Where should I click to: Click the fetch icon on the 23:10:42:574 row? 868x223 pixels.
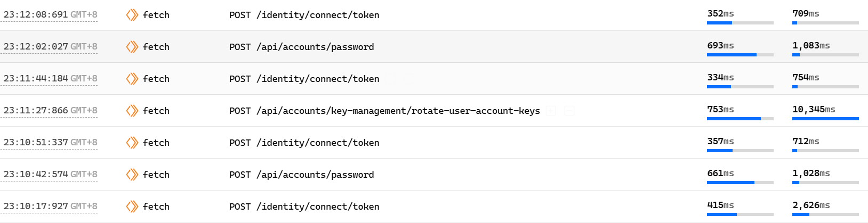pos(132,175)
